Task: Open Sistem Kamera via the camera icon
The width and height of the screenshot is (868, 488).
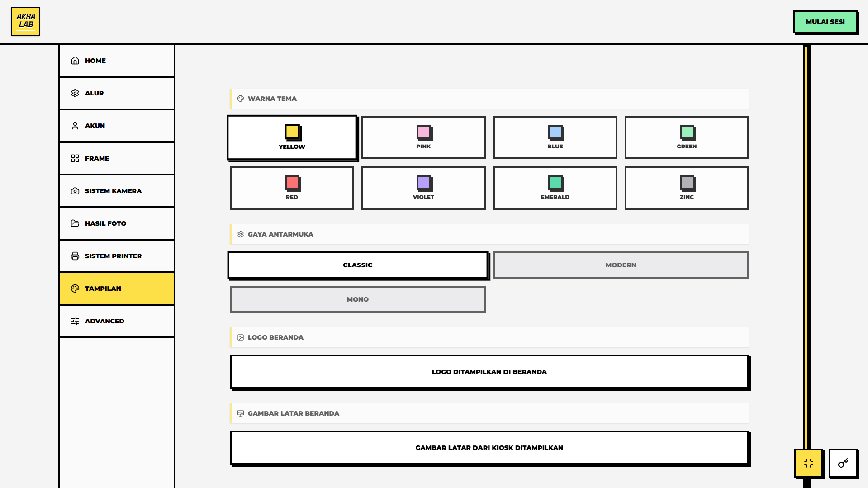Action: pyautogui.click(x=75, y=191)
